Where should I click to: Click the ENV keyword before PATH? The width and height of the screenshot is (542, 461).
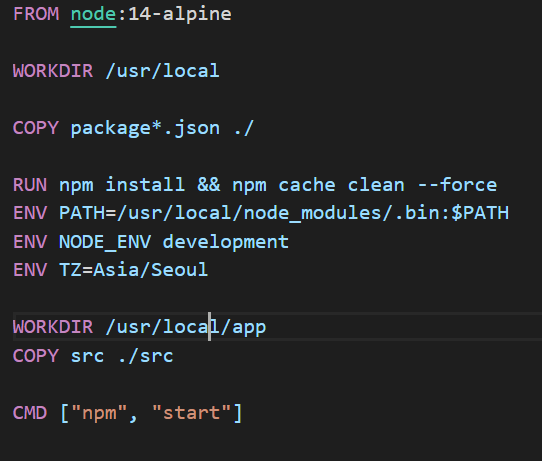click(30, 213)
